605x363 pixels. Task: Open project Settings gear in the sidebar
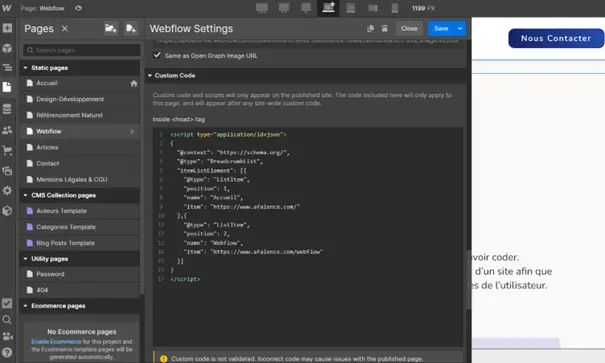pyautogui.click(x=7, y=190)
